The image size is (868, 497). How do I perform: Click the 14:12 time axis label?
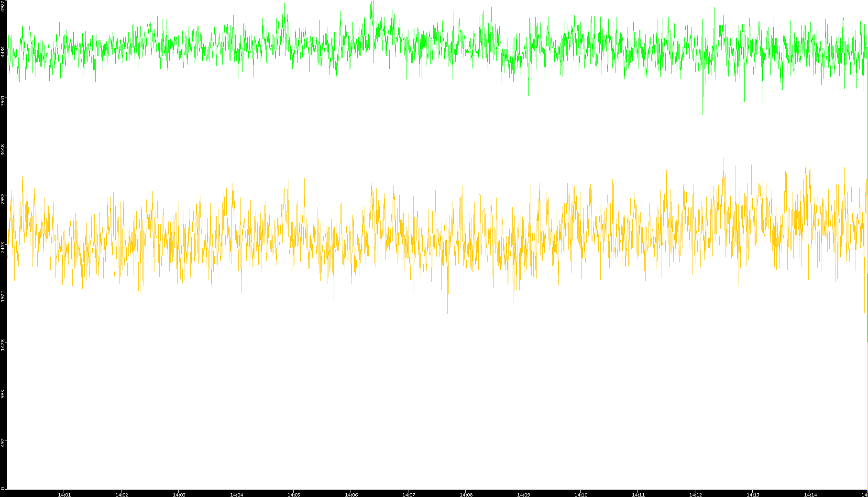coord(695,495)
